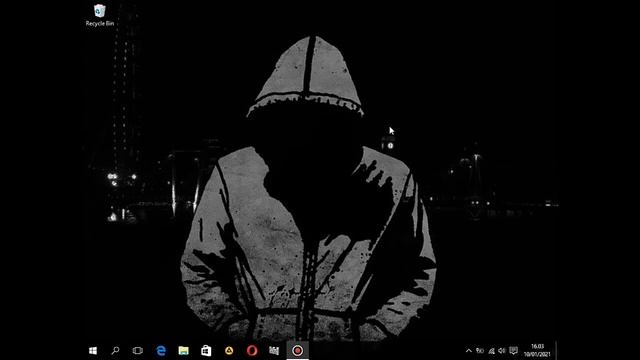The image size is (640, 360).
Task: Open the clock and date 16.03
Action: tap(537, 351)
